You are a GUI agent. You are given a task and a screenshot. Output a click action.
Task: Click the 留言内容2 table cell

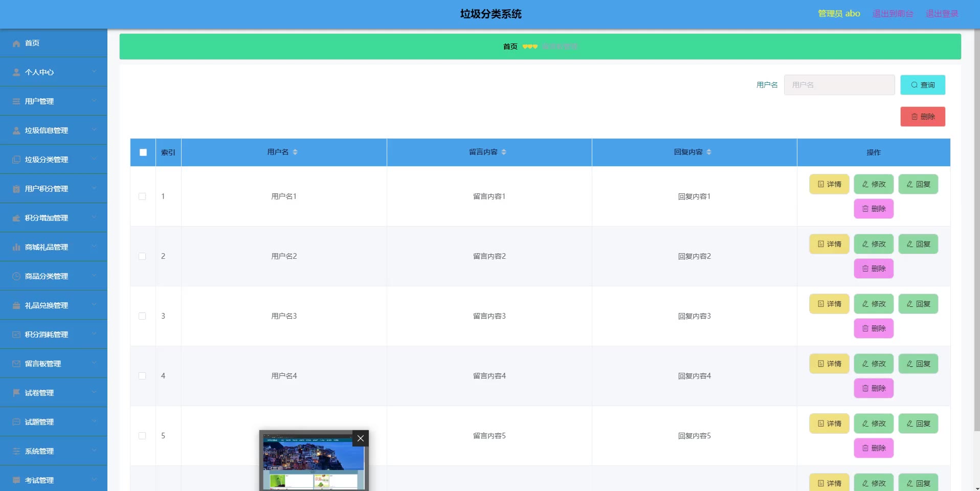tap(489, 256)
